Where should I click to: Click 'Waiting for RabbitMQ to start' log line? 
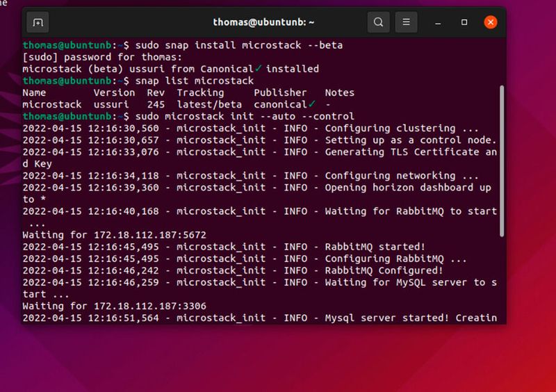tap(259, 211)
